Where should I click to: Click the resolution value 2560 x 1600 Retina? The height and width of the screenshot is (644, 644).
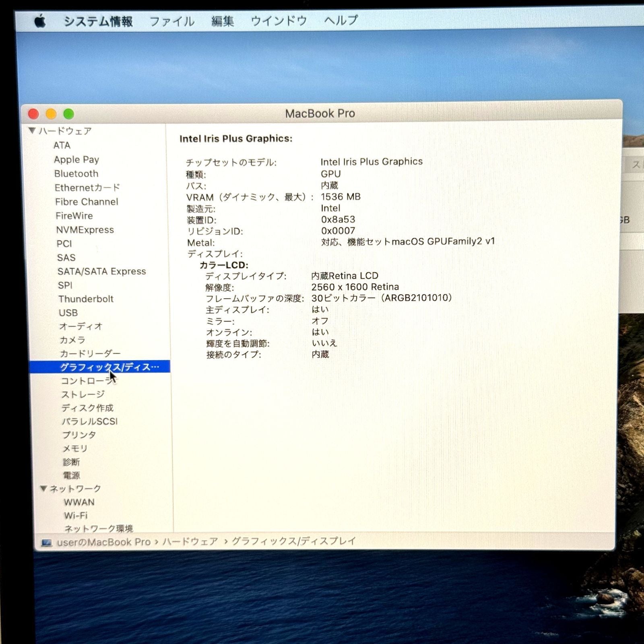(355, 287)
